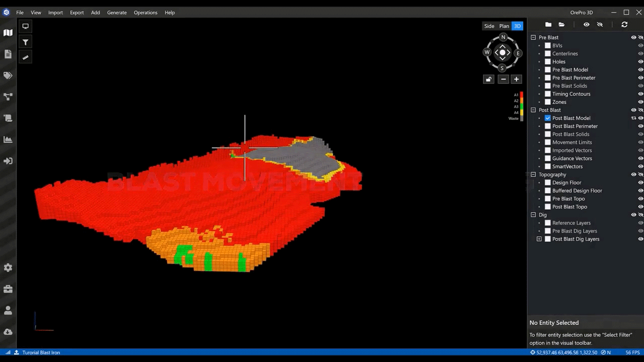644x362 pixels.
Task: Expand the Post Blast Dig Layers group
Action: (x=539, y=239)
